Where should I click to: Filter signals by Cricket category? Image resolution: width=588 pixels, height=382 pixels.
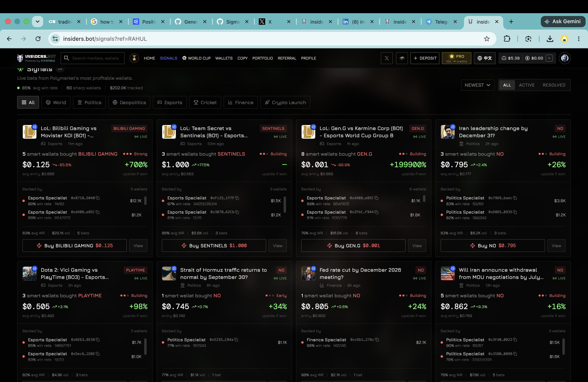pos(205,102)
